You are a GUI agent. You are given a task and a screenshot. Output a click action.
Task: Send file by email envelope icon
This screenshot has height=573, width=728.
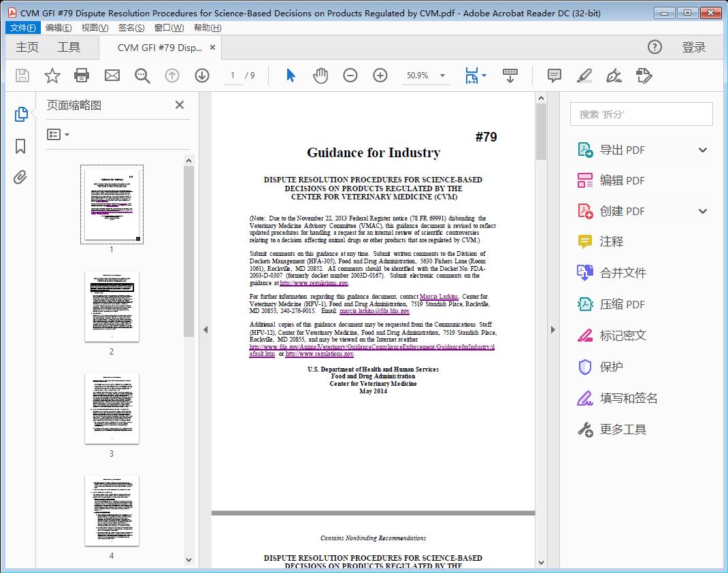click(x=112, y=76)
